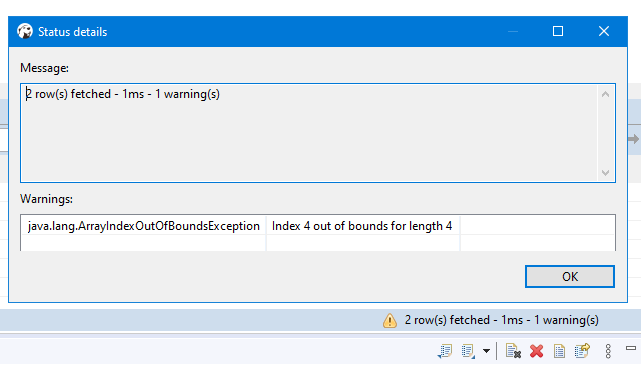Open the black dropdown arrow in bottom toolbar

[486, 351]
